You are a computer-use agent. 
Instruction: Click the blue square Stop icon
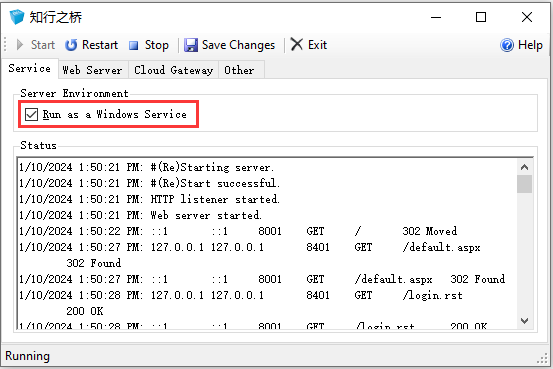(133, 46)
